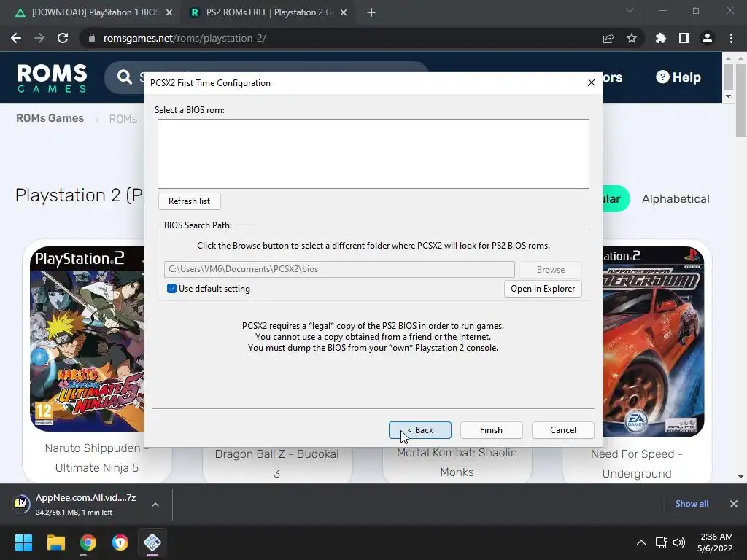
Task: Click the share page icon in address bar
Action: point(608,38)
